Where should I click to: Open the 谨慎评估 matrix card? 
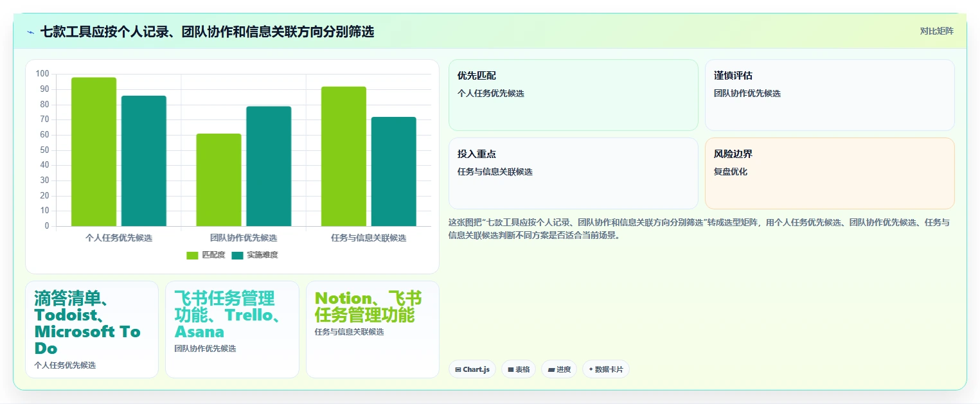click(830, 95)
